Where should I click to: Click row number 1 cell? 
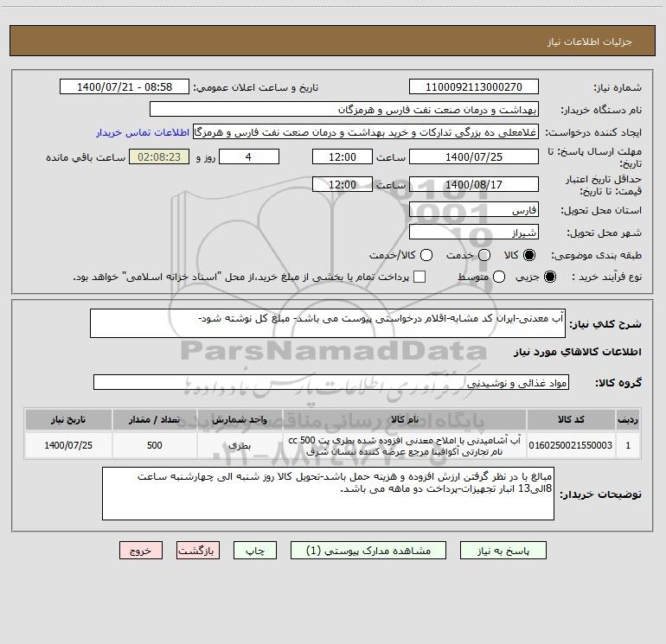[628, 445]
